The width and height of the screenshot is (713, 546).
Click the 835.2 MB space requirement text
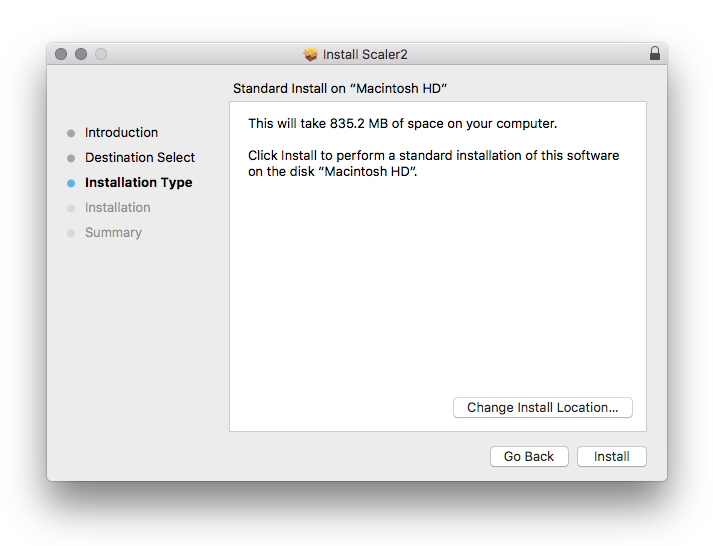(x=402, y=124)
